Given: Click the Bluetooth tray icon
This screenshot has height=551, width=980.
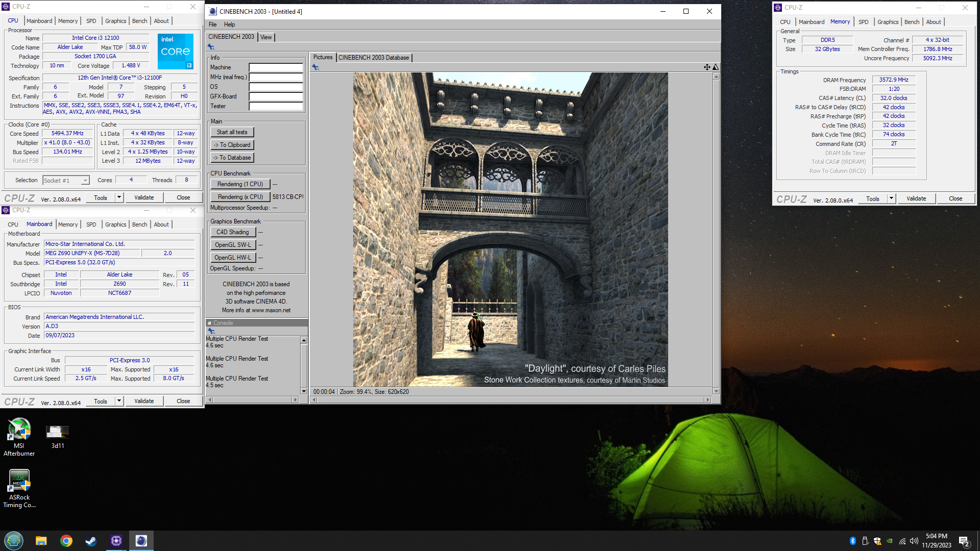Looking at the screenshot, I should click(852, 541).
